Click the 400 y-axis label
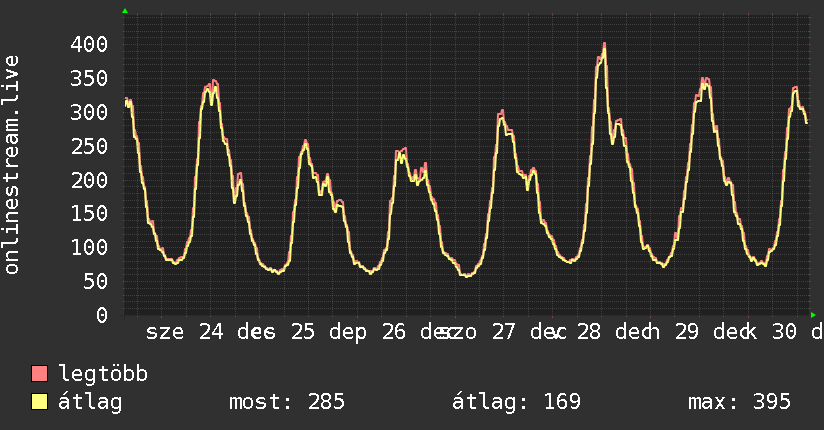The width and height of the screenshot is (824, 430). click(x=89, y=44)
